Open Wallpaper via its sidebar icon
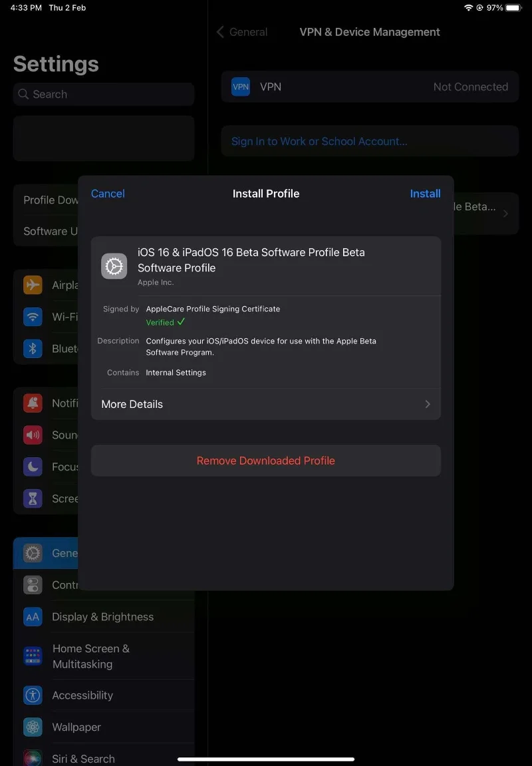The width and height of the screenshot is (532, 766). pyautogui.click(x=32, y=727)
